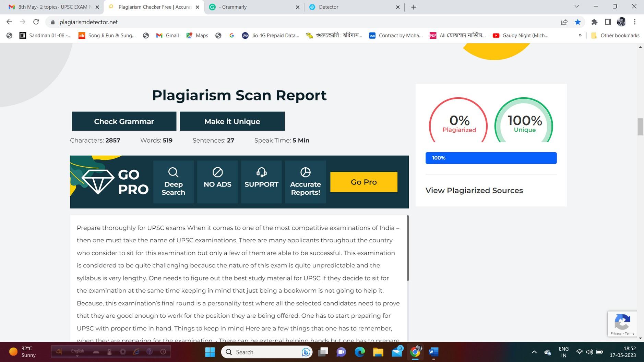
Task: Open the Maps bookmark
Action: pos(197,35)
